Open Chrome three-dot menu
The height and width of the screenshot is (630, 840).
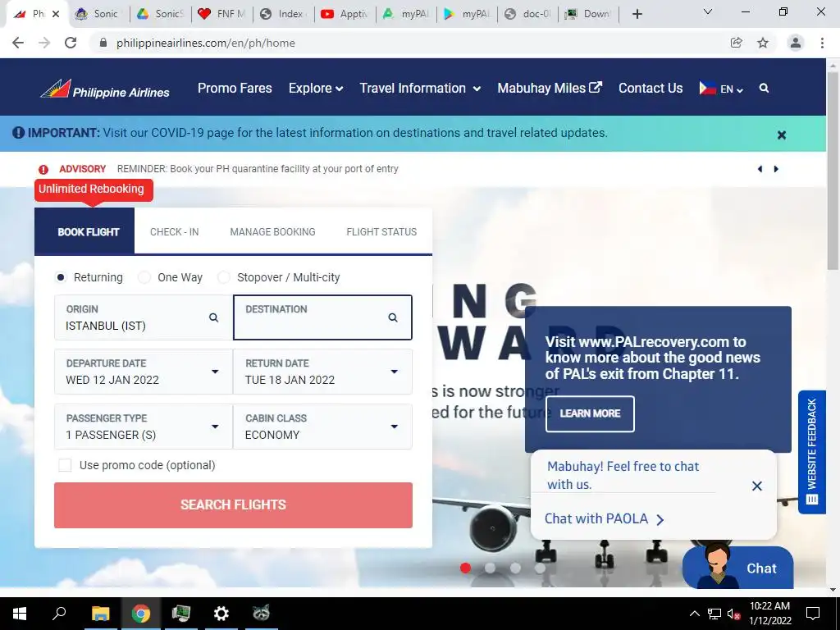click(822, 43)
